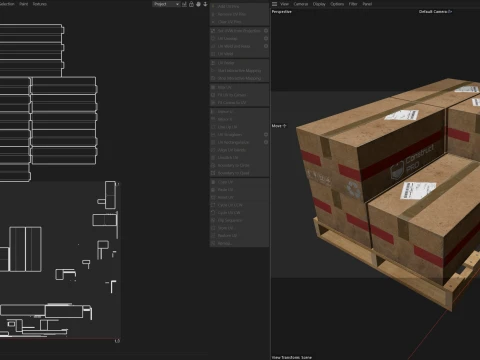Click the chart icon next to Project dropdown
Screen dimensions: 480x360
point(184,4)
